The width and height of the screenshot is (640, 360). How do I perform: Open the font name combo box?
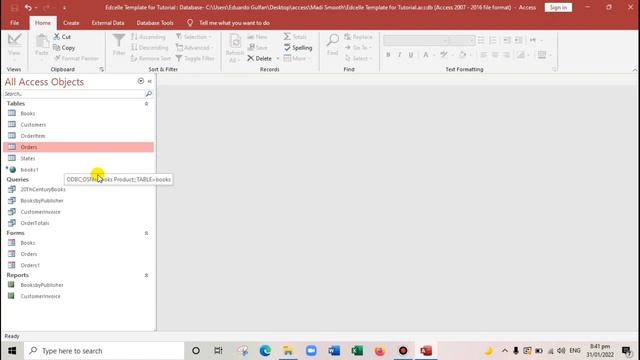(x=416, y=40)
